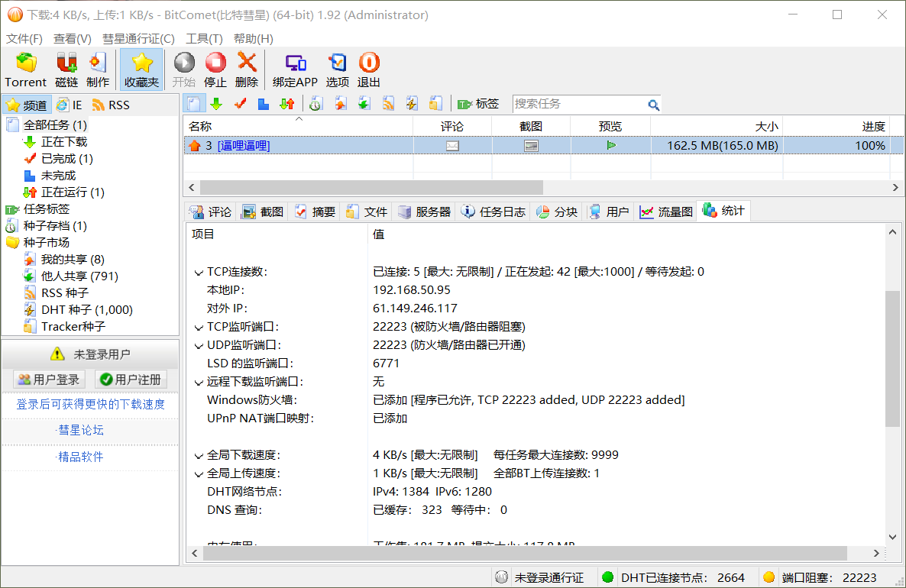Collapse the 远程下载监听端口 row
906x588 pixels.
click(199, 383)
